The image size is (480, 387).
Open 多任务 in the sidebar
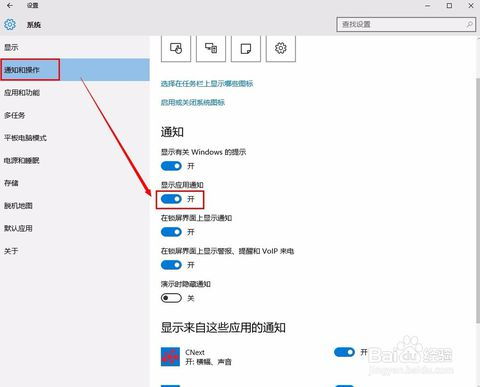(75, 115)
